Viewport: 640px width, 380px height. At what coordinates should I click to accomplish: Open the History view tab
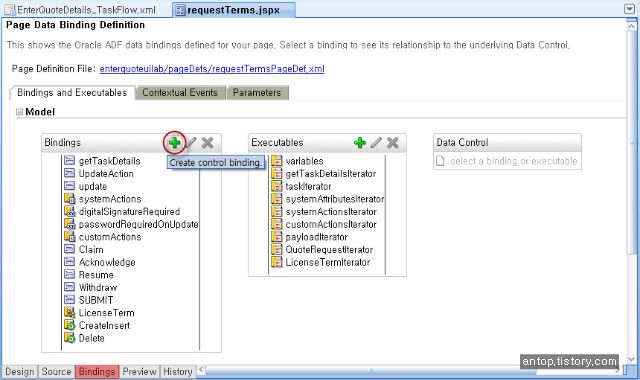(178, 371)
